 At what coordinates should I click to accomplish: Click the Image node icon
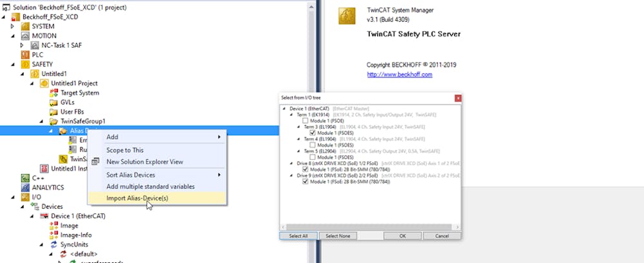tap(54, 226)
